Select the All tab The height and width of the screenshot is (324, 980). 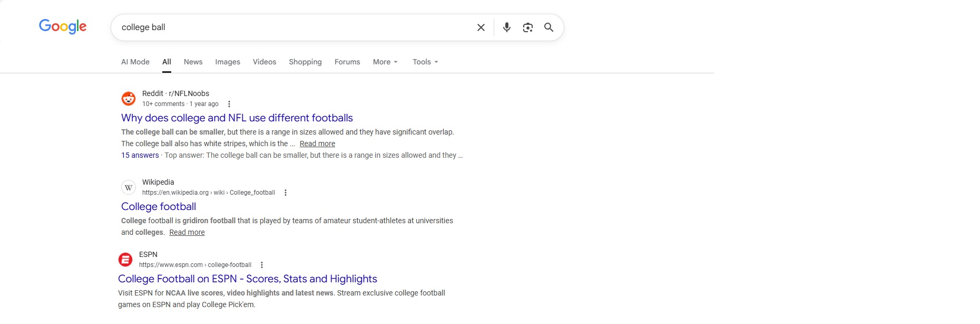pos(166,62)
